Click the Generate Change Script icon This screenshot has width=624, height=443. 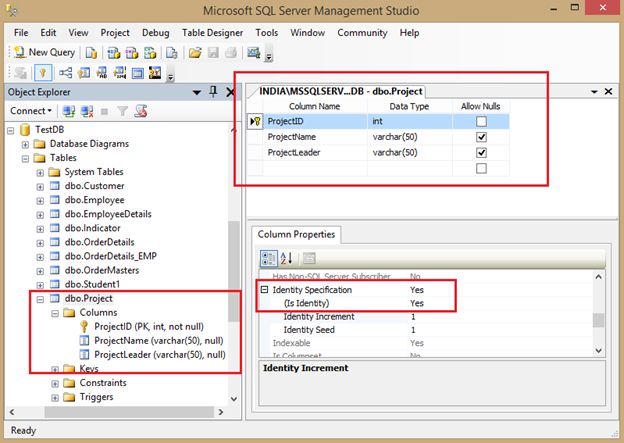21,73
